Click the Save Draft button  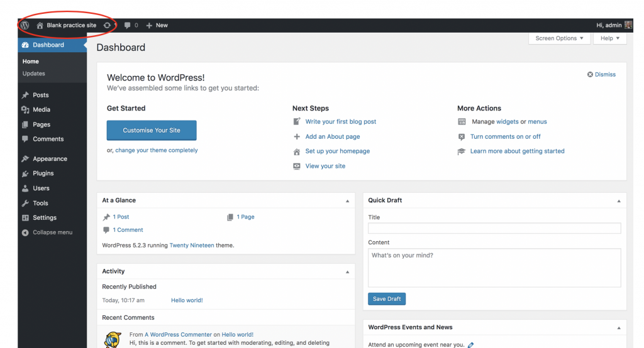click(387, 299)
